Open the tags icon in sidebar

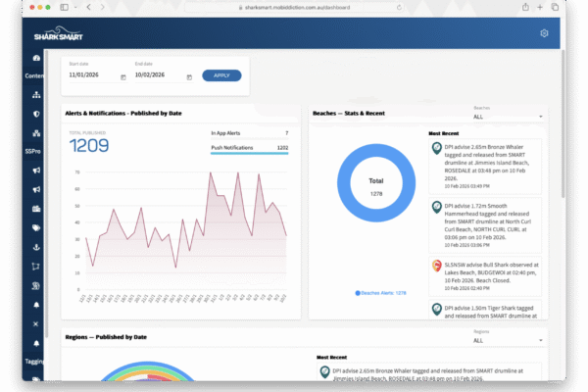pos(36,227)
